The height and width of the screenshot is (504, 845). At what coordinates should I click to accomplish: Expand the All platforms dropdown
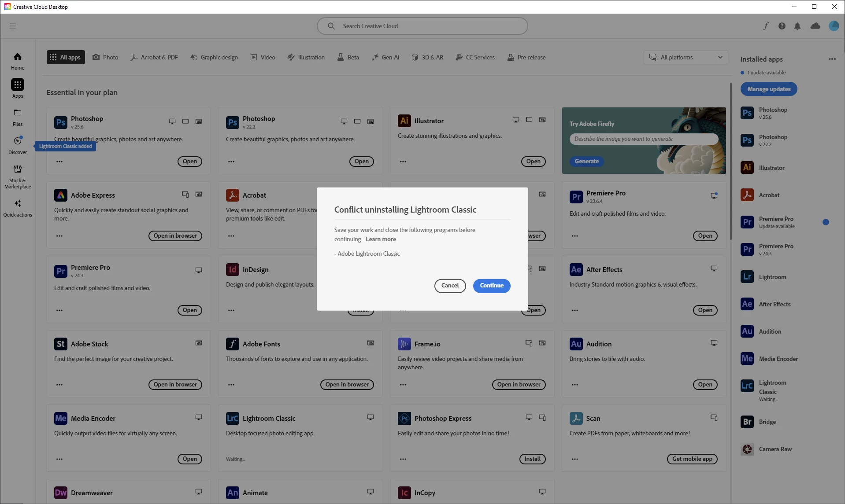(686, 57)
